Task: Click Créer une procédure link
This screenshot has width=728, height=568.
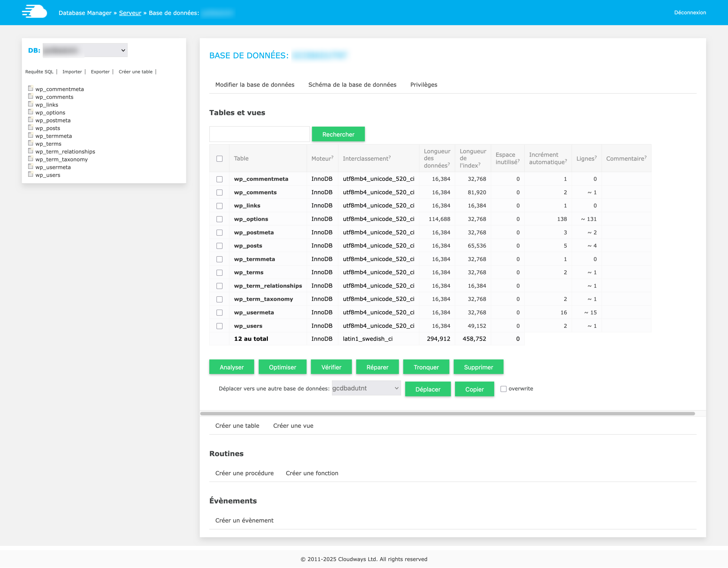Action: (244, 473)
